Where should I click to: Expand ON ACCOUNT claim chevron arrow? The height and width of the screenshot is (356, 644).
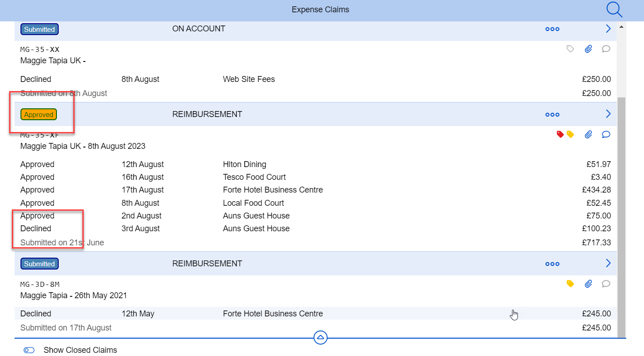pos(608,29)
